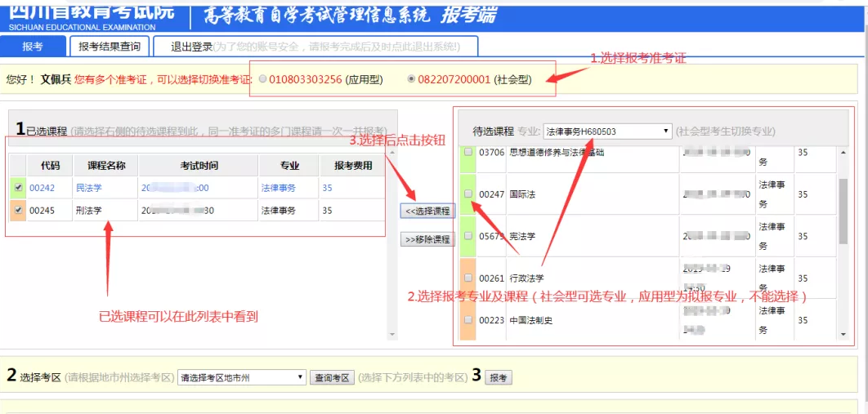Screen dimensions: 868x414
Task: Click the 宪法学 course name
Action: click(522, 237)
